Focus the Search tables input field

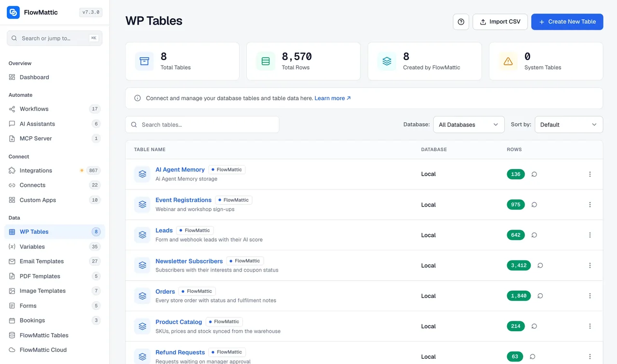point(202,125)
